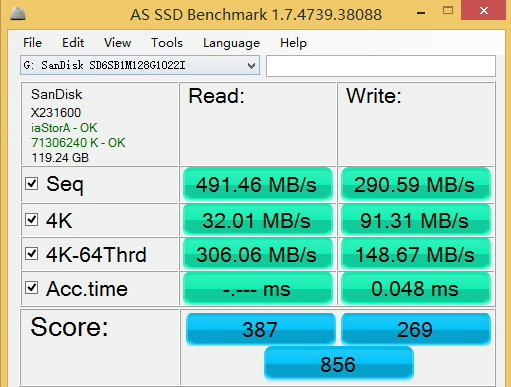Open the Tools menu
This screenshot has height=387, width=511.
(167, 43)
